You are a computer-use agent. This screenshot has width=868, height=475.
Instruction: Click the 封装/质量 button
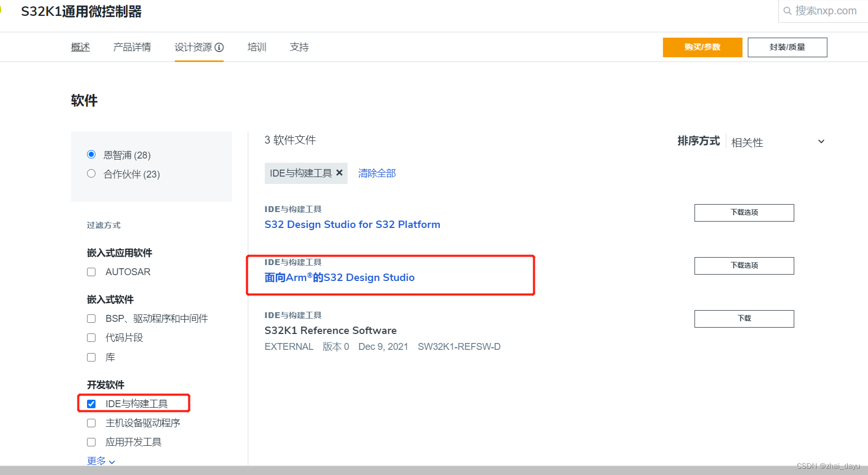click(787, 47)
